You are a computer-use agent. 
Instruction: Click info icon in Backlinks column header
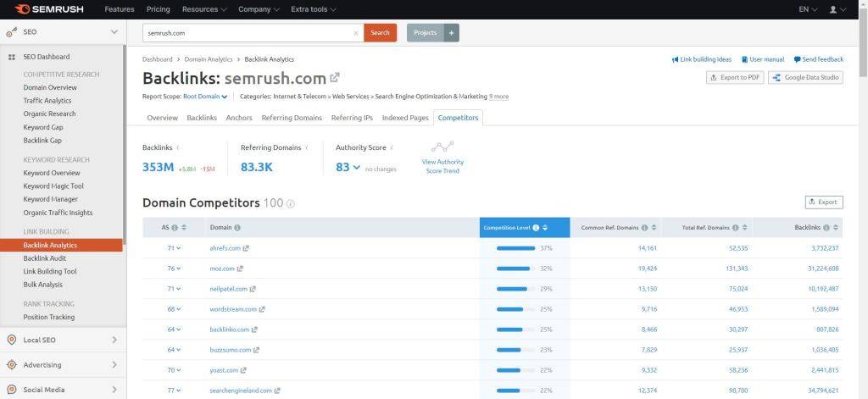pyautogui.click(x=826, y=227)
